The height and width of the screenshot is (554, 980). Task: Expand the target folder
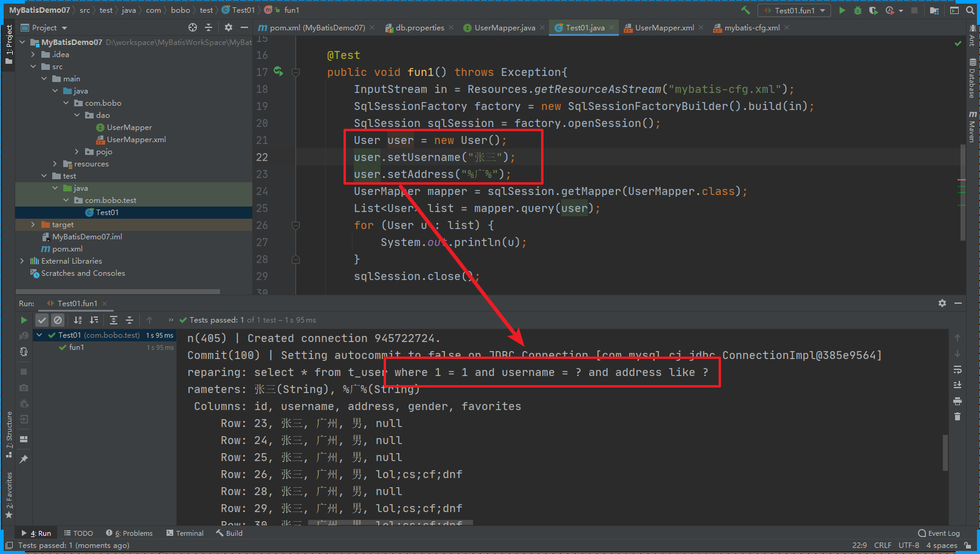click(x=33, y=225)
